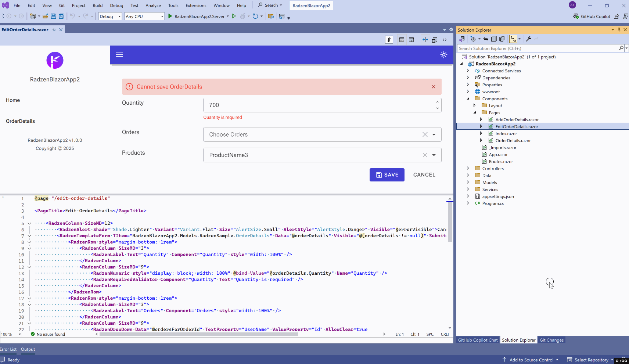Viewport: 629px width, 364px height.
Task: Click the New Project toolbar icon
Action: [33, 16]
